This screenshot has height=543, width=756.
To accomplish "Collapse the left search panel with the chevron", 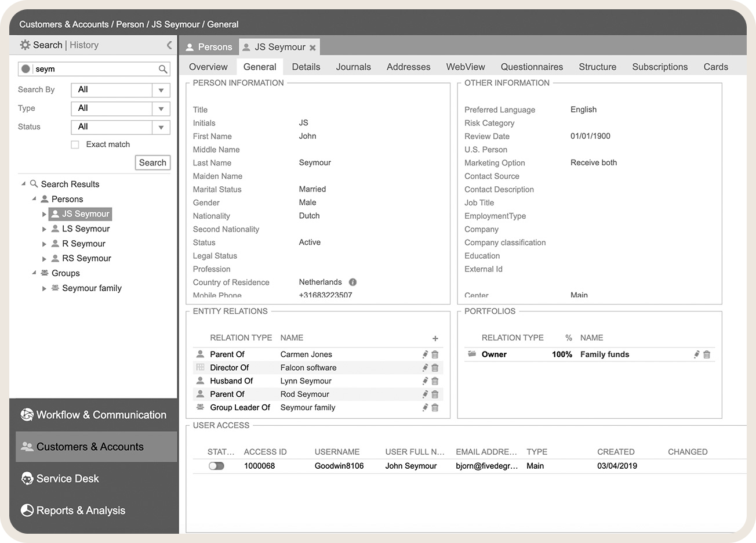I will coord(169,45).
